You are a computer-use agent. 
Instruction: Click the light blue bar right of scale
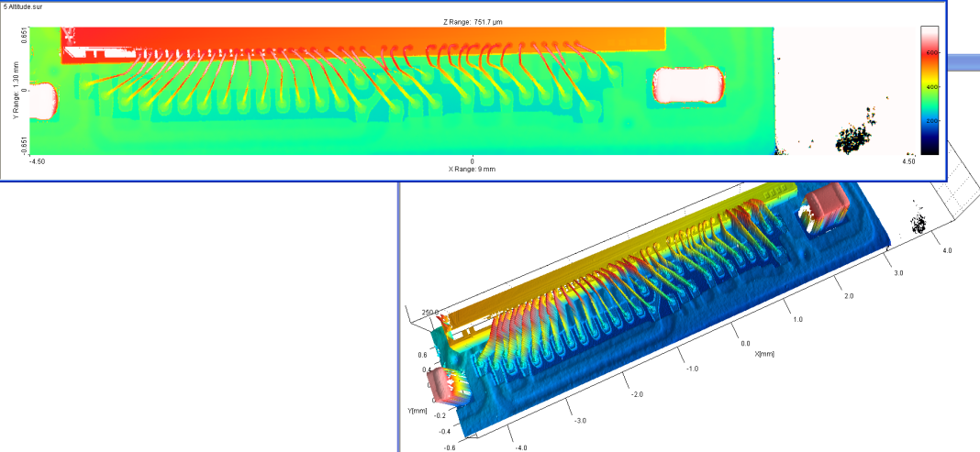click(962, 62)
